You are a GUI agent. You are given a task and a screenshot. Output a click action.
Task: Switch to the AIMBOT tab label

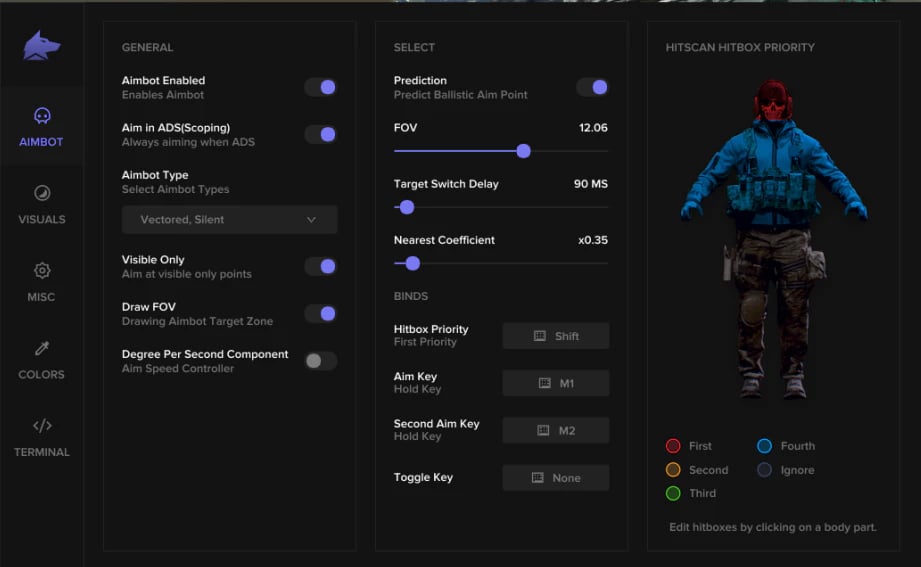tap(41, 142)
